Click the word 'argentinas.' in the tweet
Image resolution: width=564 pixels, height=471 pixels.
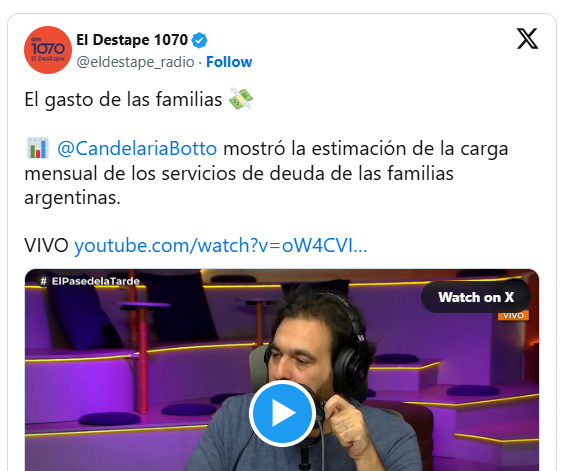click(72, 198)
